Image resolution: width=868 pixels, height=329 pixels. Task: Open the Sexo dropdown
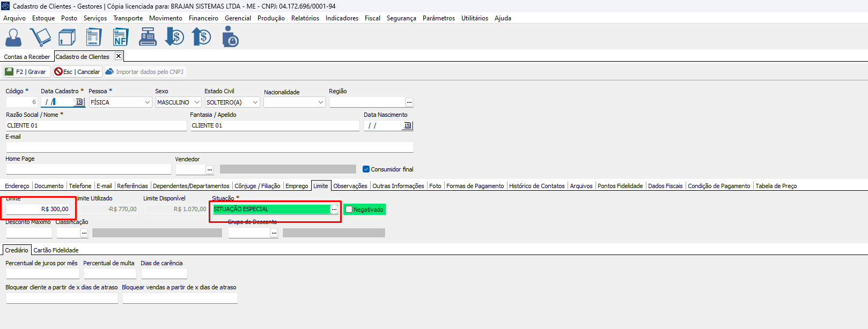[197, 102]
